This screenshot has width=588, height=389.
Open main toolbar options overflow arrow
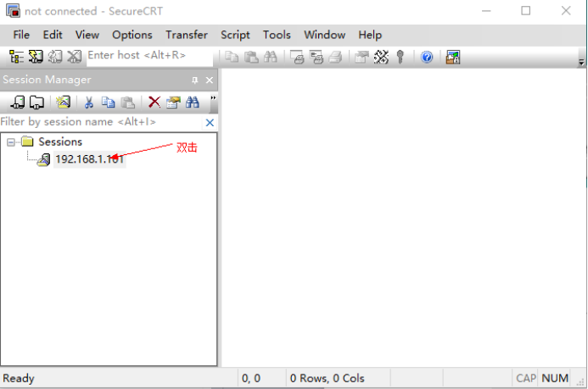pyautogui.click(x=581, y=62)
